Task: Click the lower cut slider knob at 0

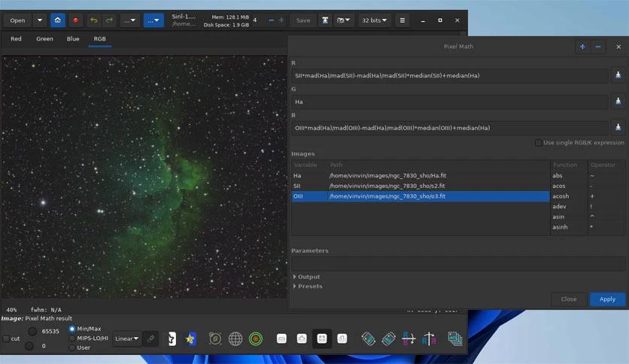Action: [x=29, y=345]
